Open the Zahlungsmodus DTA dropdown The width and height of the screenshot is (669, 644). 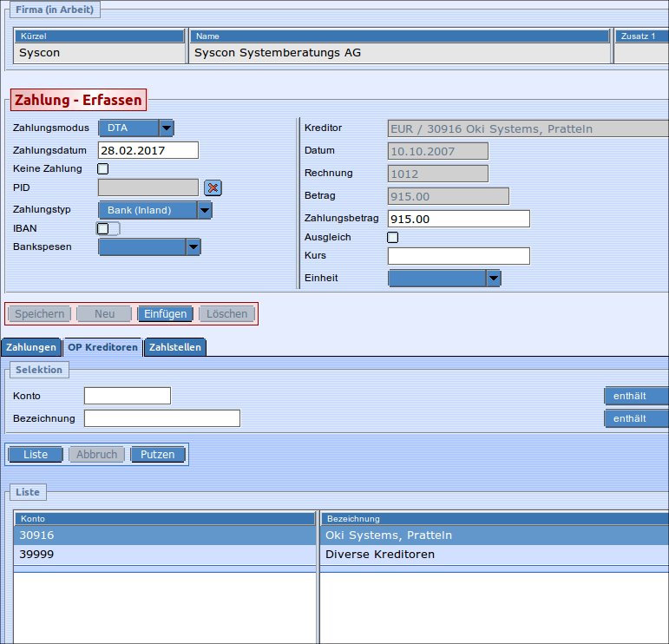point(167,128)
